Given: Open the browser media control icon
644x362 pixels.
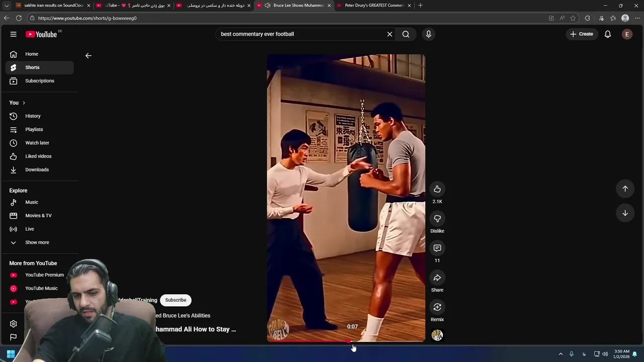Looking at the screenshot, I should pyautogui.click(x=601, y=18).
